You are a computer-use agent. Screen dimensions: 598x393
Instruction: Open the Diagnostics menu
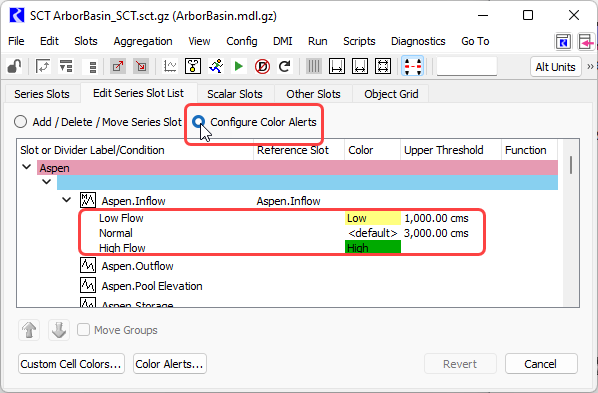pyautogui.click(x=418, y=41)
